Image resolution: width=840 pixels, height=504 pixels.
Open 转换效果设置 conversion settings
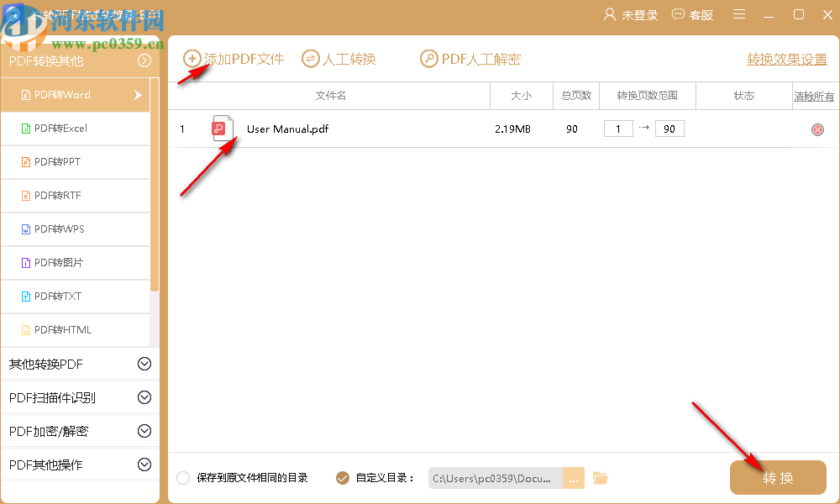[786, 59]
